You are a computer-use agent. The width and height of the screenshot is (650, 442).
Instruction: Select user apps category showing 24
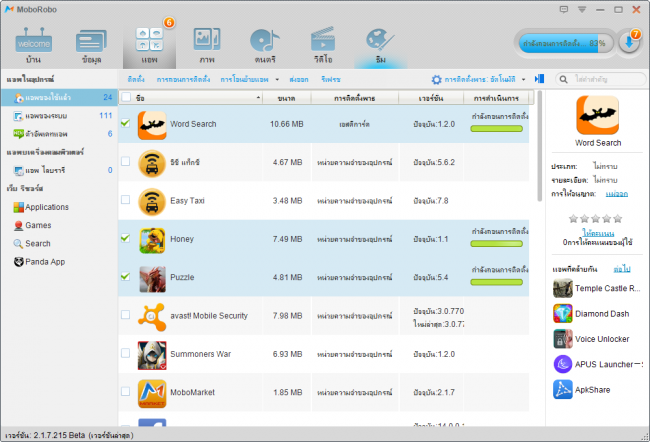coord(59,97)
